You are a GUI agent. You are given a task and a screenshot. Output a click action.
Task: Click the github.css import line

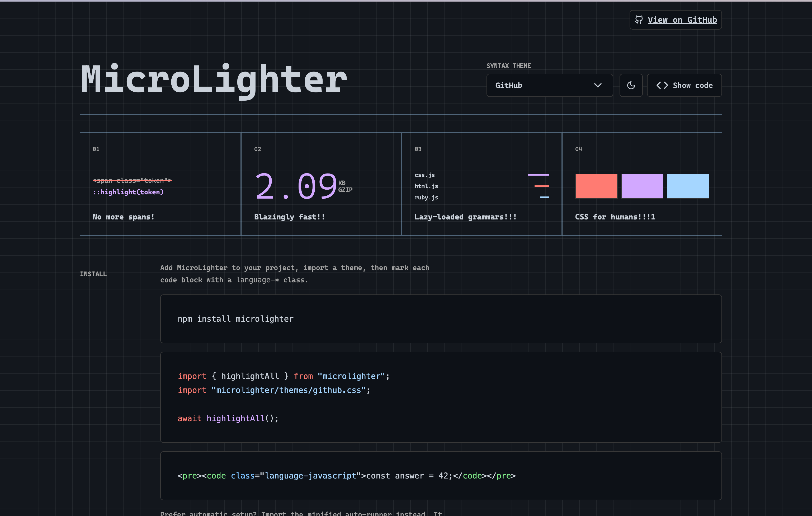click(x=274, y=390)
